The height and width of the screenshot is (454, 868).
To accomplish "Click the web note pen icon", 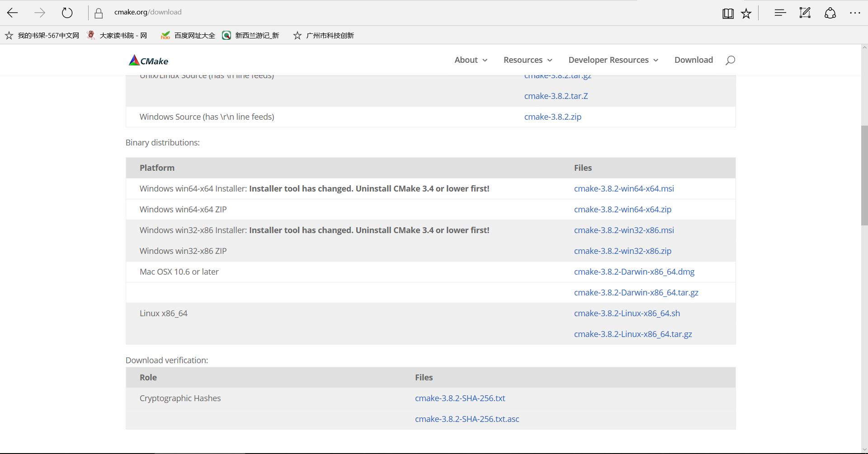I will point(805,13).
